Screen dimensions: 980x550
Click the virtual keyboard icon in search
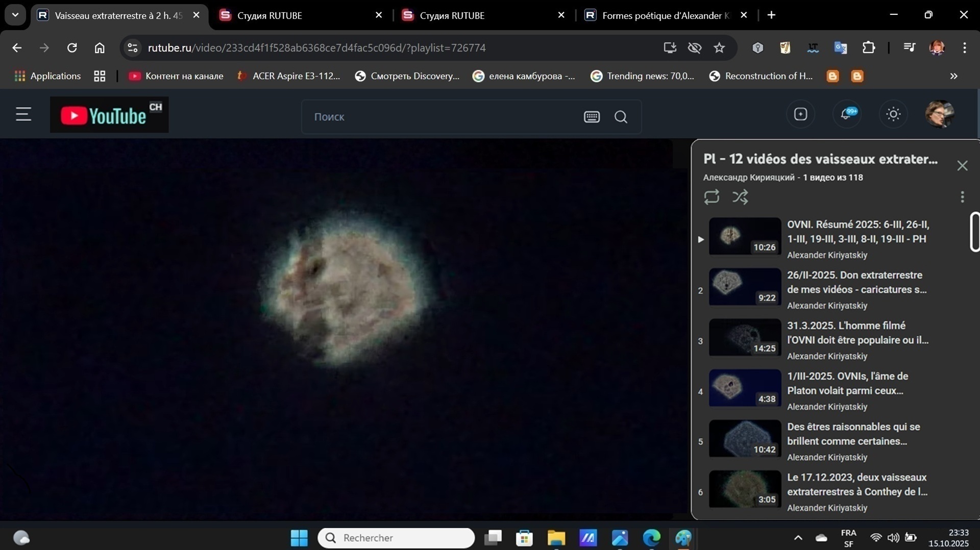(x=592, y=117)
